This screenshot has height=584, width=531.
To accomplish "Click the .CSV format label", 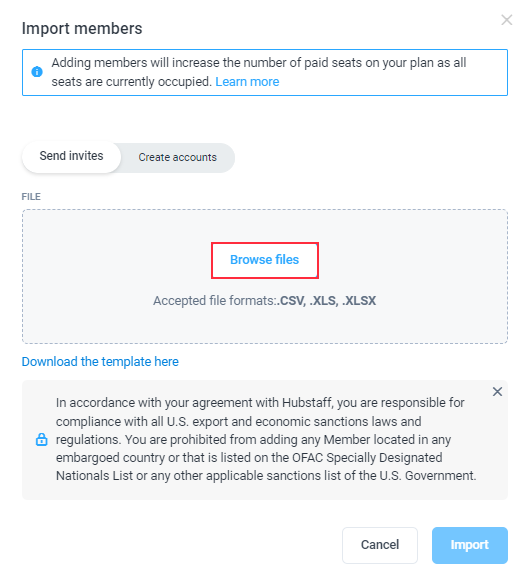I will tap(292, 301).
